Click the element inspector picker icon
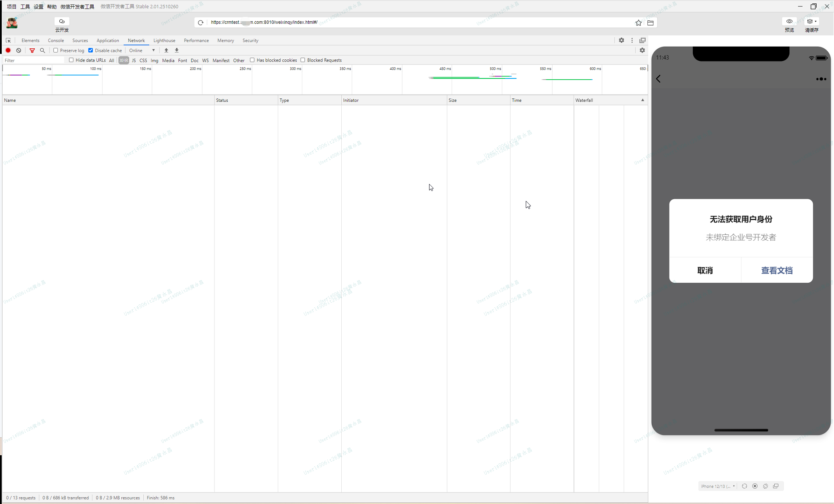The image size is (834, 504). tap(8, 40)
